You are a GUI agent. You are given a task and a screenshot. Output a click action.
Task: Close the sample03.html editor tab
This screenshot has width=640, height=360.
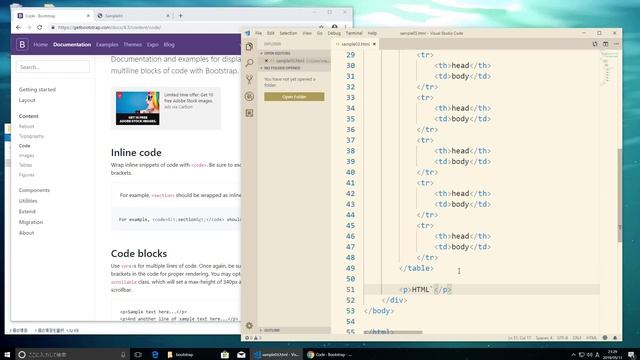[374, 44]
